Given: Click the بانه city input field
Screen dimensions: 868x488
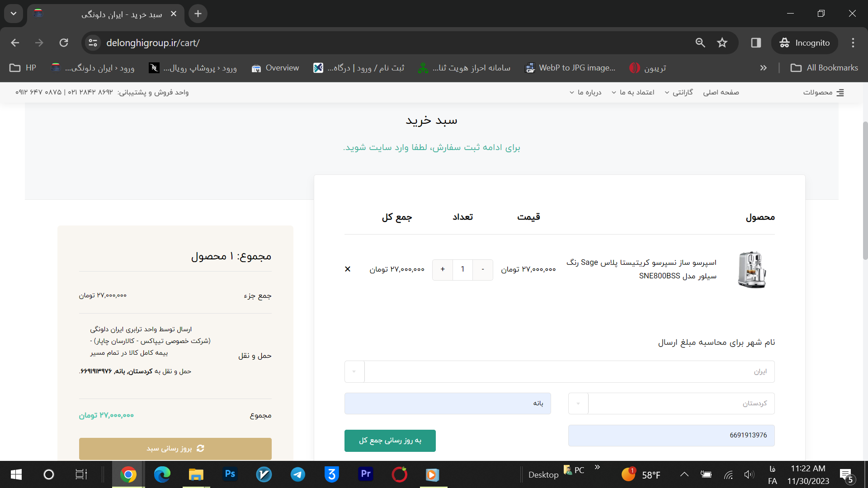Looking at the screenshot, I should [x=448, y=404].
